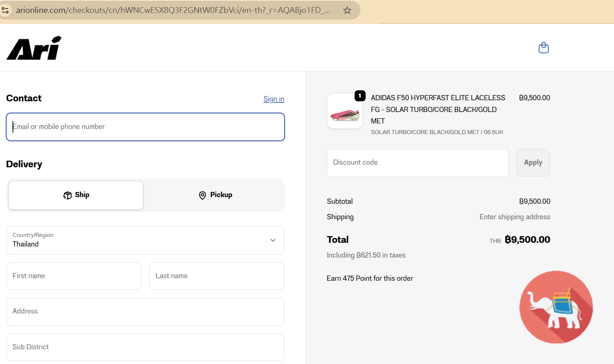This screenshot has width=614, height=364.
Task: Click 'Enter shipping address' text
Action: tap(515, 217)
